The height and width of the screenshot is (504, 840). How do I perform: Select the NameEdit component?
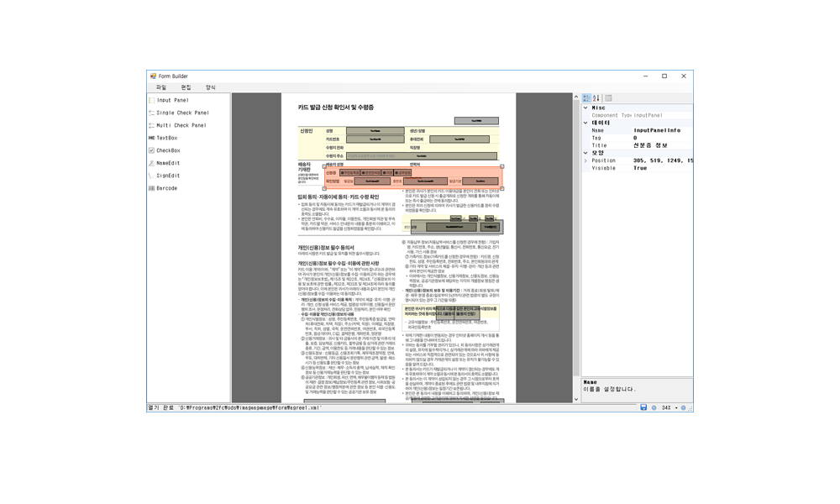(x=168, y=163)
